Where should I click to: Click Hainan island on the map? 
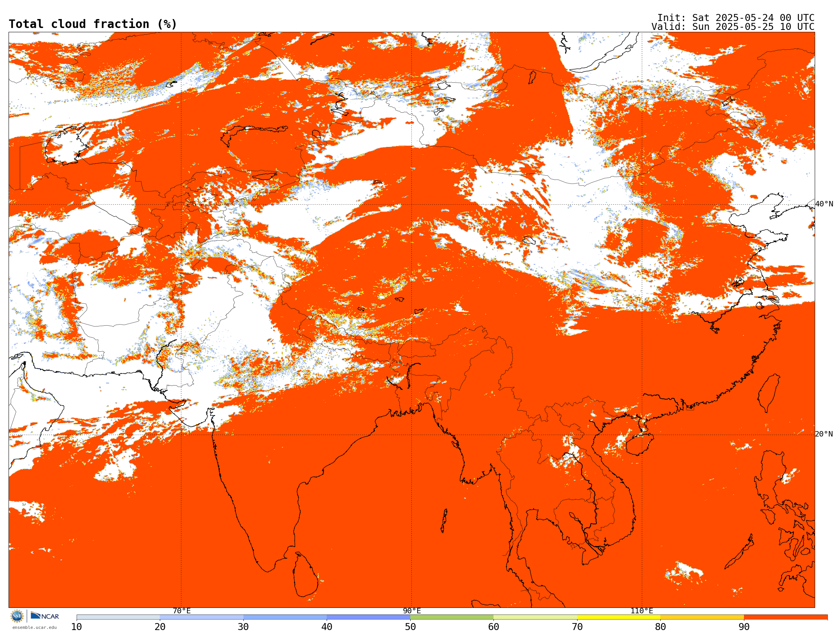[x=640, y=445]
